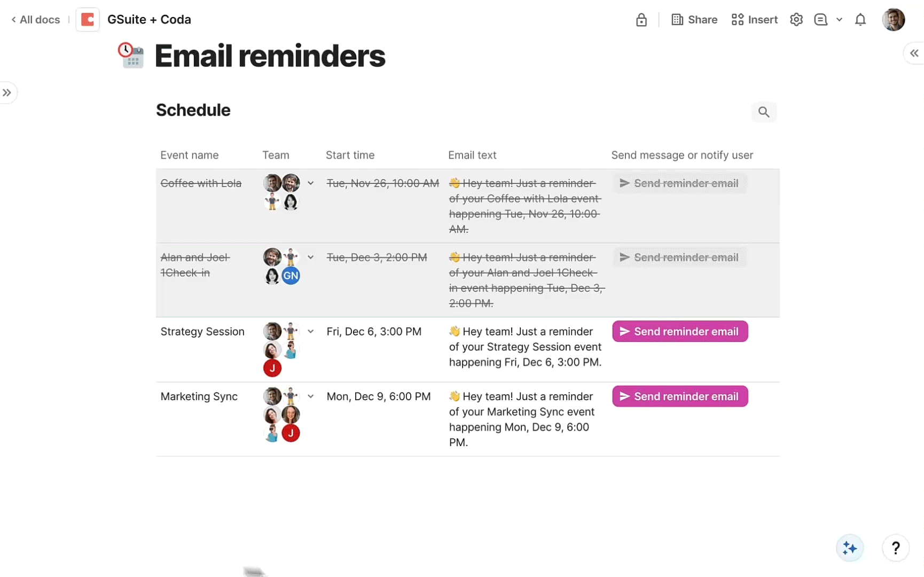This screenshot has width=924, height=577.
Task: Click the lock icon in the header
Action: pos(641,20)
